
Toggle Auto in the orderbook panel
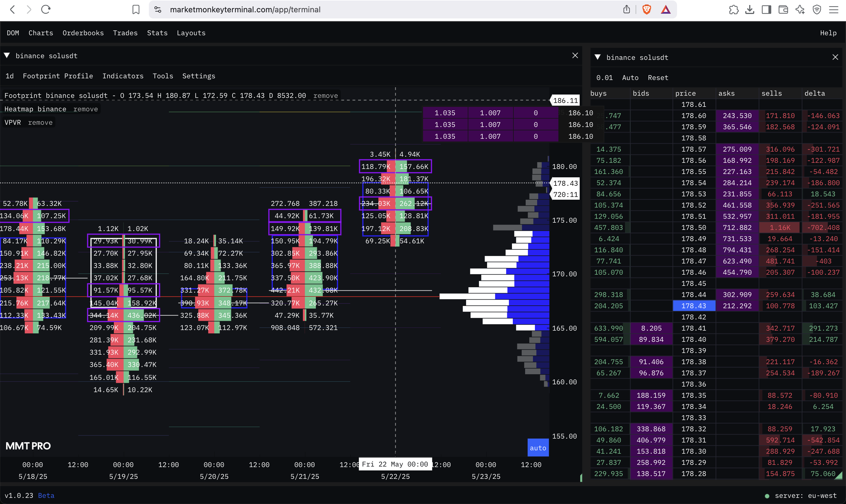coord(630,78)
